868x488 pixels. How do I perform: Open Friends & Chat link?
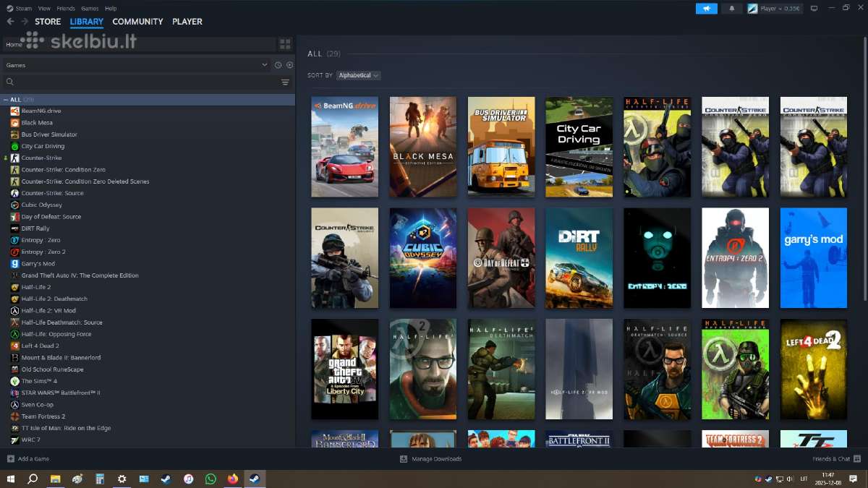(831, 459)
